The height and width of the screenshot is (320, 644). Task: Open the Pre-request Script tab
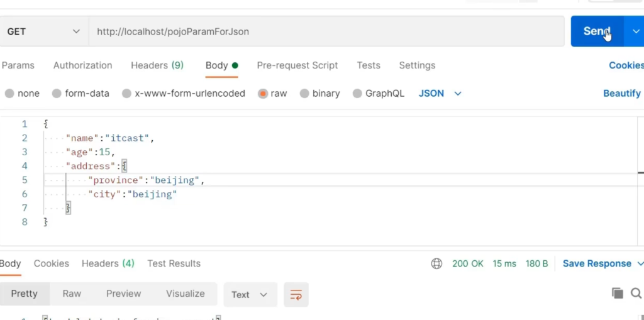tap(297, 65)
